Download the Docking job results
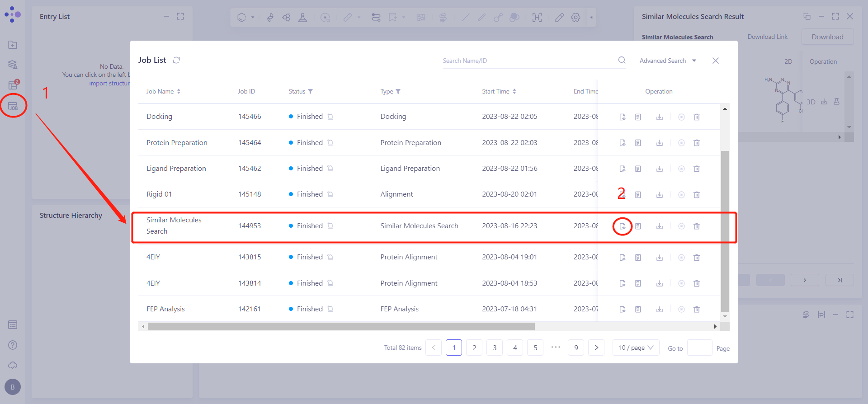The width and height of the screenshot is (868, 404). 660,117
